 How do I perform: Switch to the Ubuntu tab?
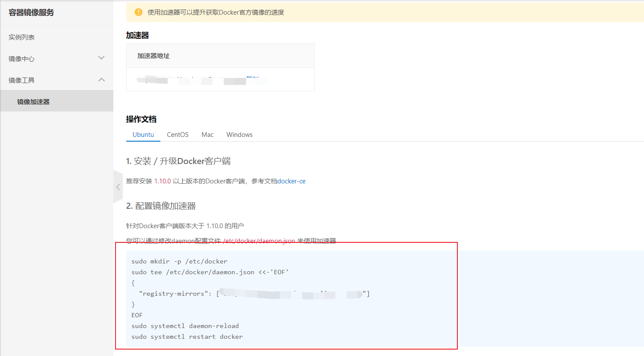[x=143, y=135]
